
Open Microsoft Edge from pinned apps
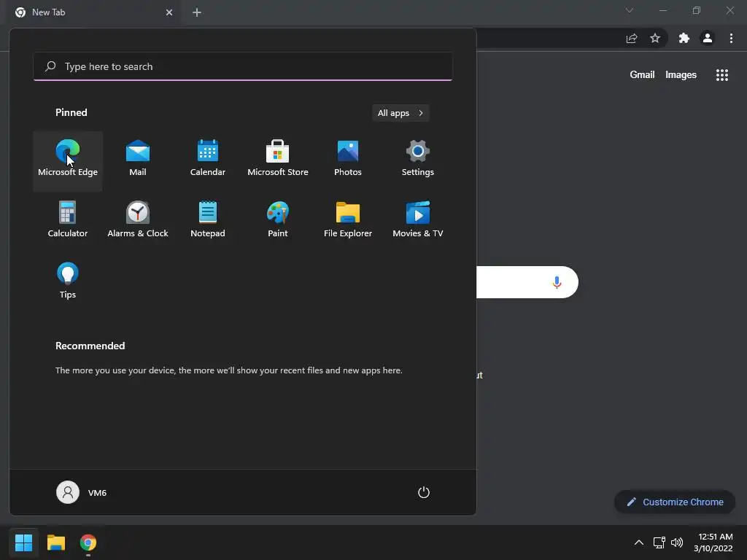click(x=68, y=161)
